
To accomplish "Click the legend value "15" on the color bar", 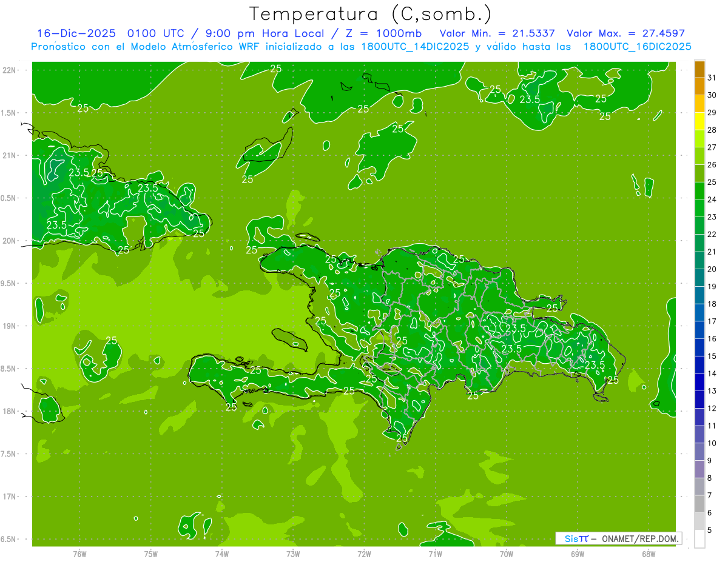I will (712, 356).
